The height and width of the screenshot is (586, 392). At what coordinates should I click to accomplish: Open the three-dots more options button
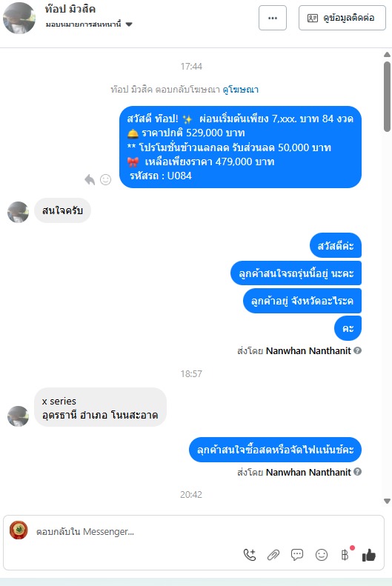point(273,18)
